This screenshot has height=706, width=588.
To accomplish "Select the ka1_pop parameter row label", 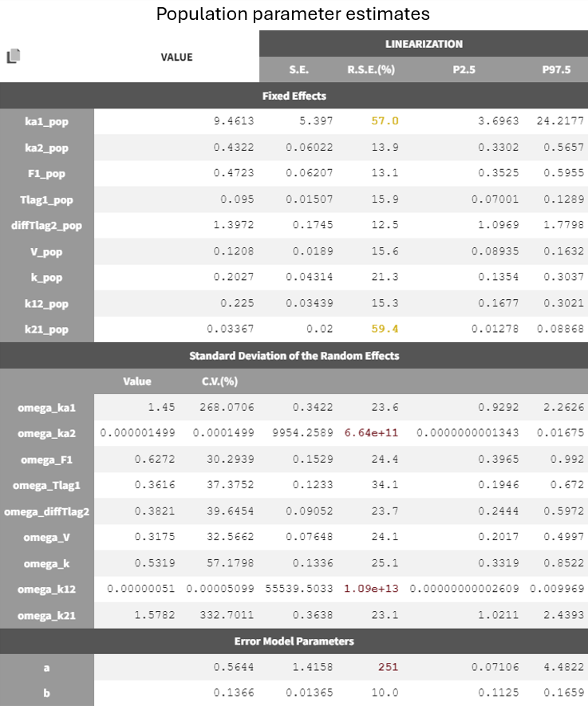I will tap(46, 121).
